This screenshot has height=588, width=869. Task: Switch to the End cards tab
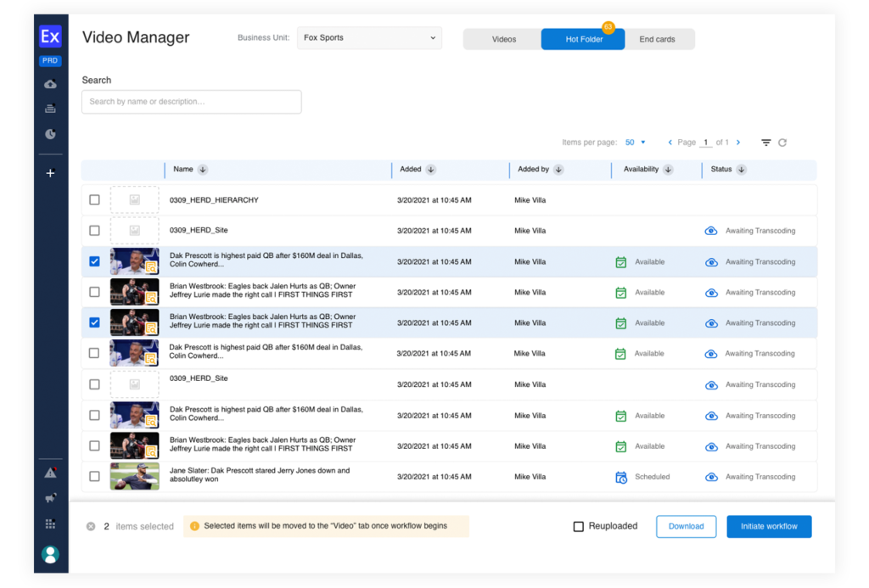pos(658,39)
